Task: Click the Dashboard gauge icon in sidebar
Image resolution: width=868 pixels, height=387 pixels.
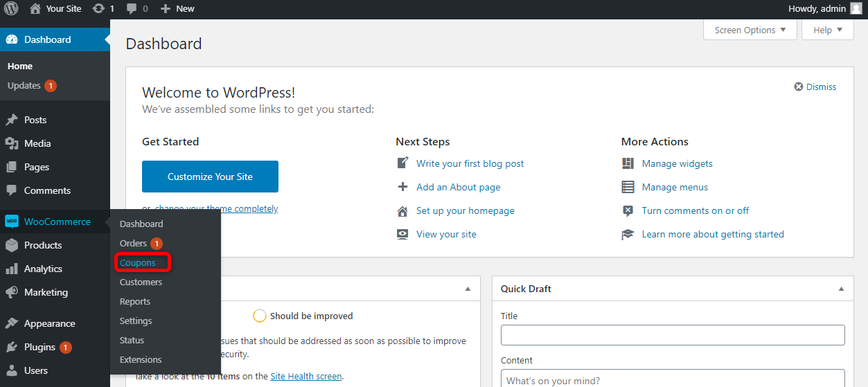Action: [x=12, y=39]
